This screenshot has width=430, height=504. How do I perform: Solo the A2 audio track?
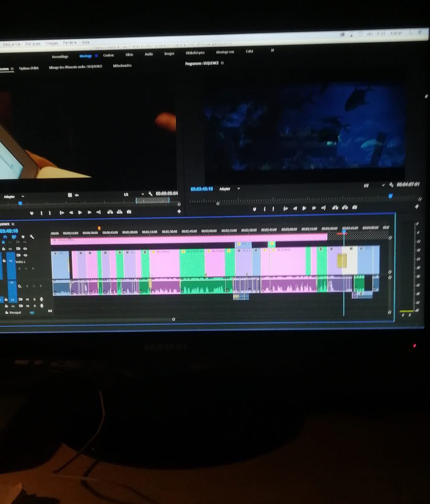tap(35, 299)
